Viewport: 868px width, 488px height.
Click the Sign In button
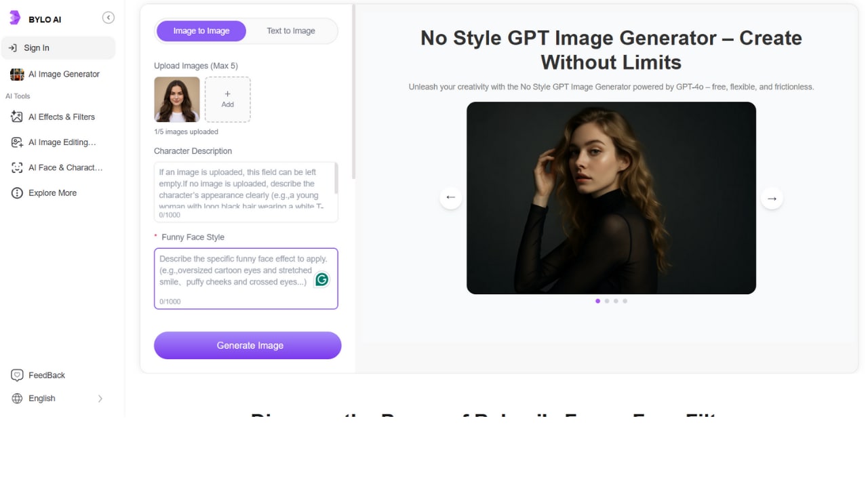tap(58, 48)
